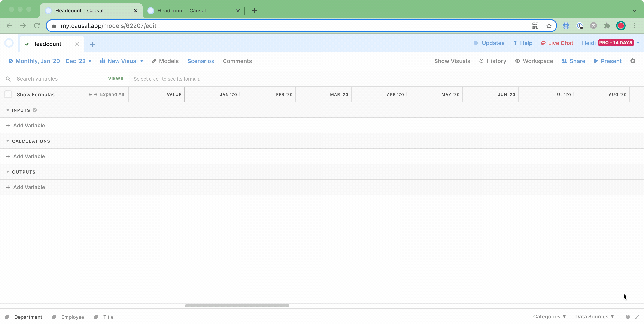Screen dimensions: 644x324
Task: Click the fullscreen expand arrows icon
Action: click(637, 317)
